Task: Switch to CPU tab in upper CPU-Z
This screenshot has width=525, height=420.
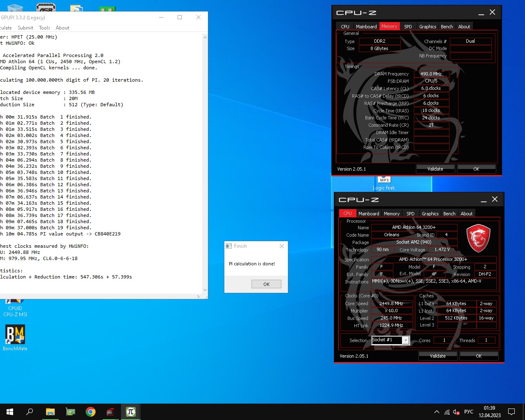Action: [345, 26]
